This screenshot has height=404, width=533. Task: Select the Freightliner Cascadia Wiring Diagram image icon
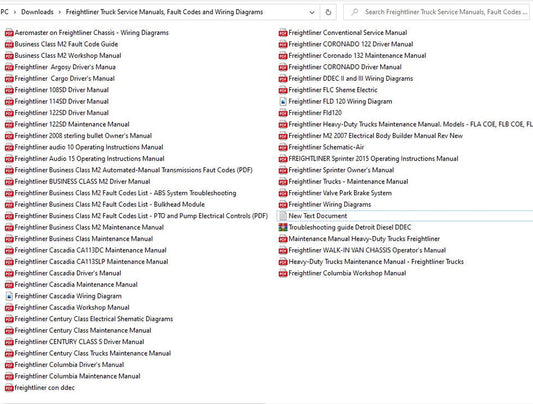tap(9, 296)
